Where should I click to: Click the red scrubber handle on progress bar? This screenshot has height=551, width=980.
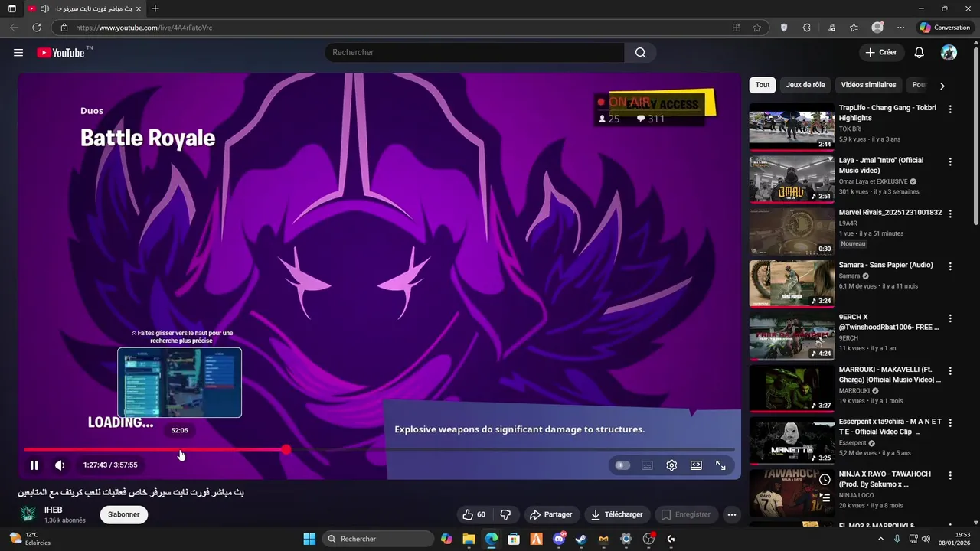coord(286,450)
